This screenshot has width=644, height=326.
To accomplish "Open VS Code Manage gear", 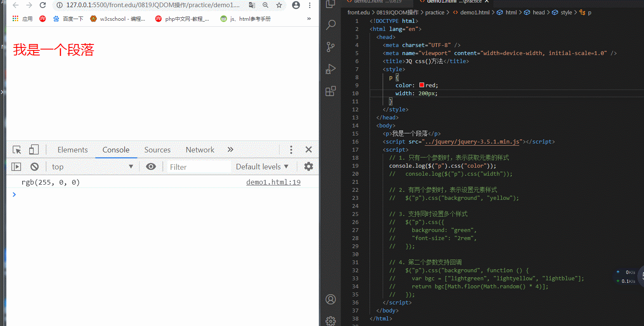I will tap(331, 321).
